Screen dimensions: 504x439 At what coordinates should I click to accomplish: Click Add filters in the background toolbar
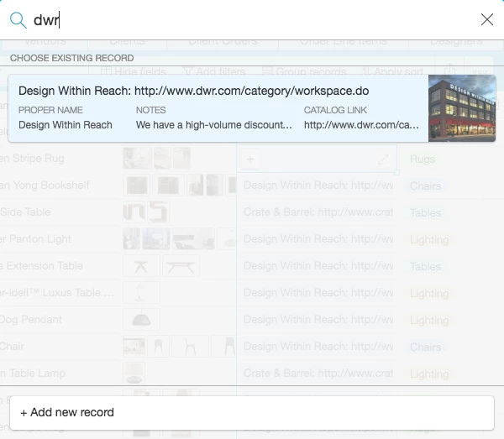coord(213,71)
